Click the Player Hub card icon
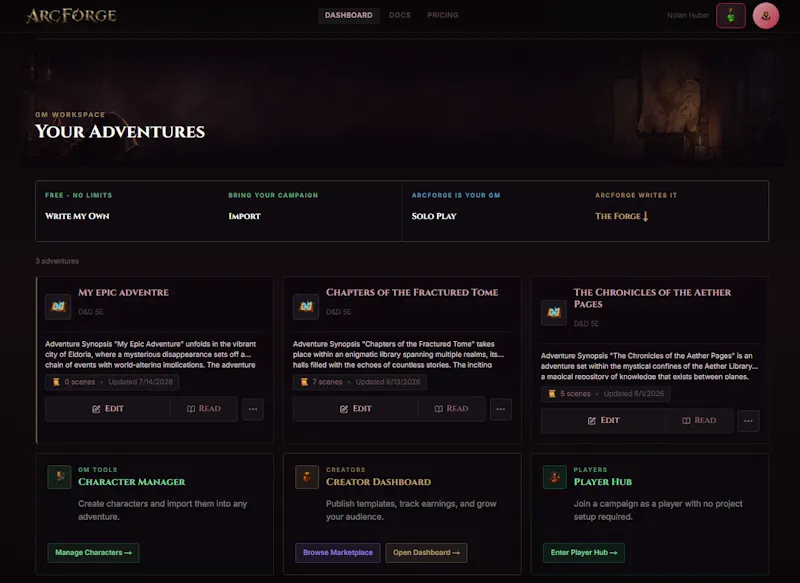The width and height of the screenshot is (800, 583). [x=555, y=477]
